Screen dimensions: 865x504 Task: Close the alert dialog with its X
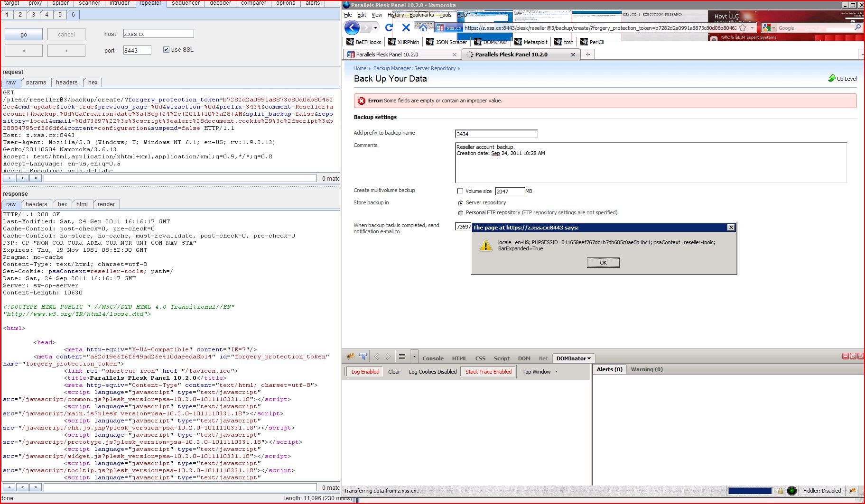click(x=731, y=228)
